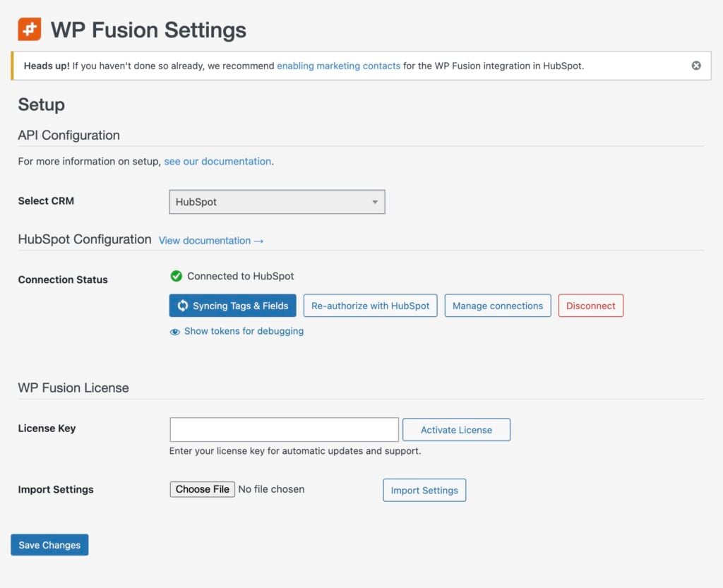This screenshot has width=723, height=588.
Task: Save Changes at the page bottom
Action: 49,545
